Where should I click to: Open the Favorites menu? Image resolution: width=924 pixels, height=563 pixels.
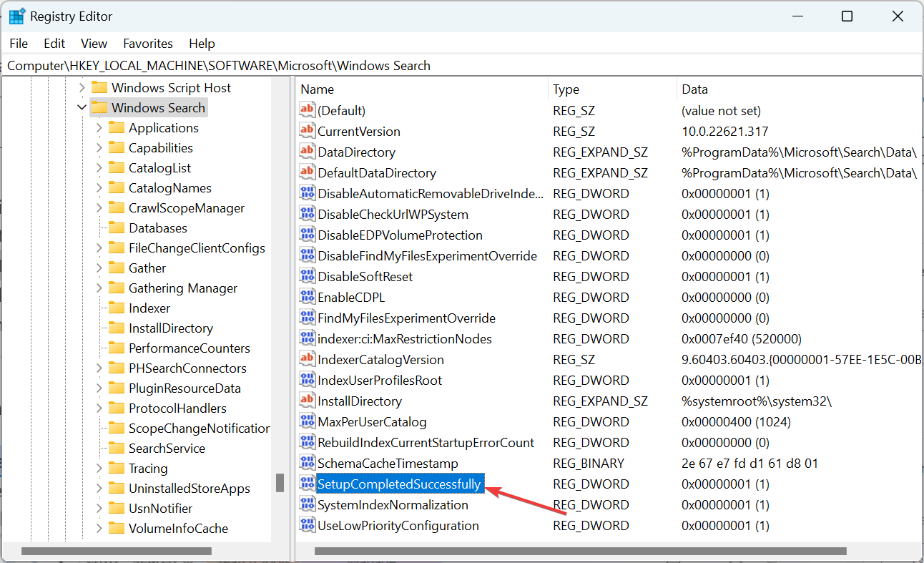[148, 44]
